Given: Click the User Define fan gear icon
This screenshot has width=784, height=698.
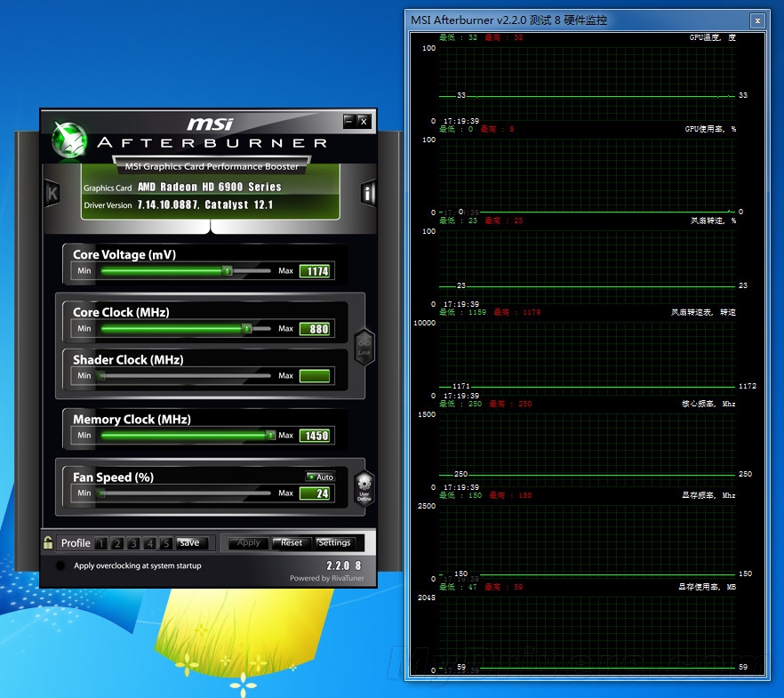Looking at the screenshot, I should (364, 488).
